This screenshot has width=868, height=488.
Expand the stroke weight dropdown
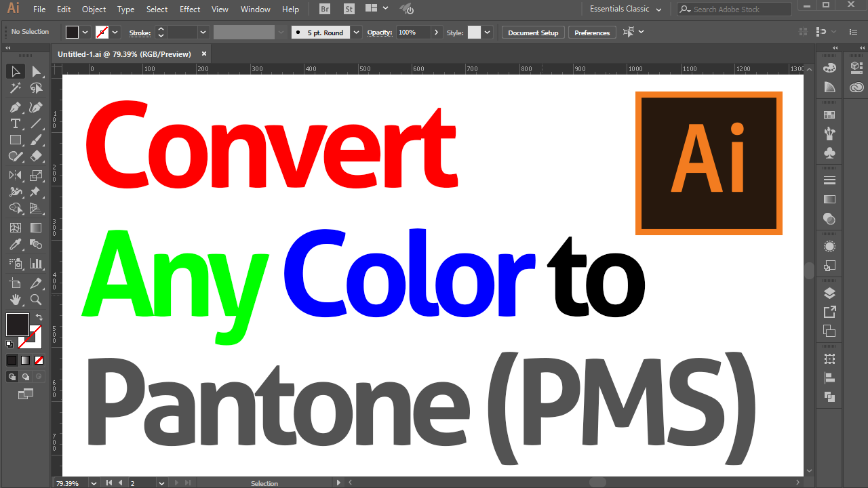click(x=203, y=32)
